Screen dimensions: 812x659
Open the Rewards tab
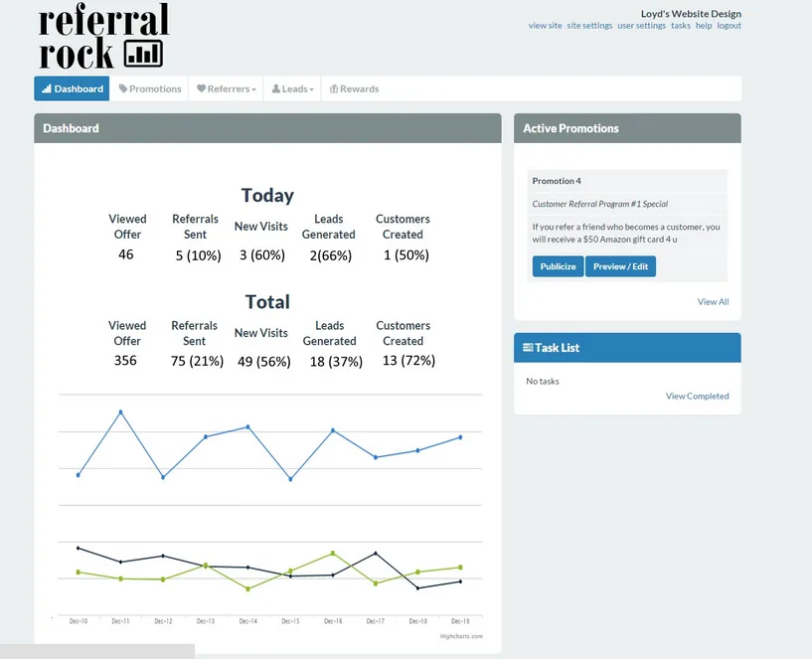[x=354, y=88]
